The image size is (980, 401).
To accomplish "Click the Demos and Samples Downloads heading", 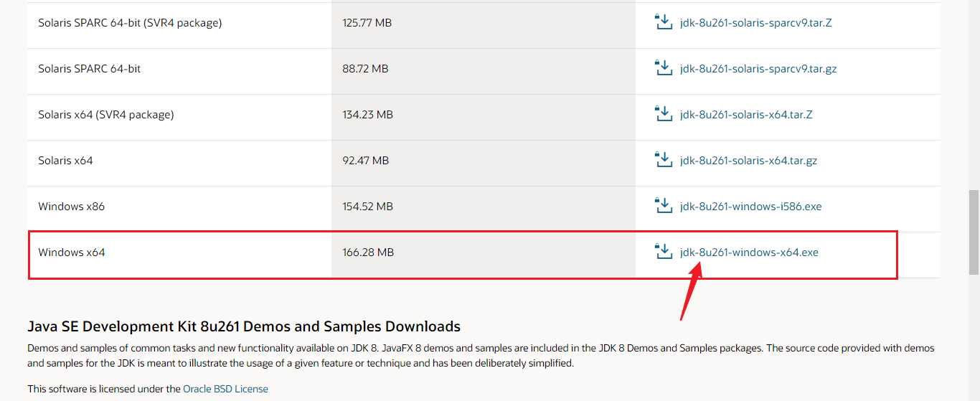I will pyautogui.click(x=244, y=326).
